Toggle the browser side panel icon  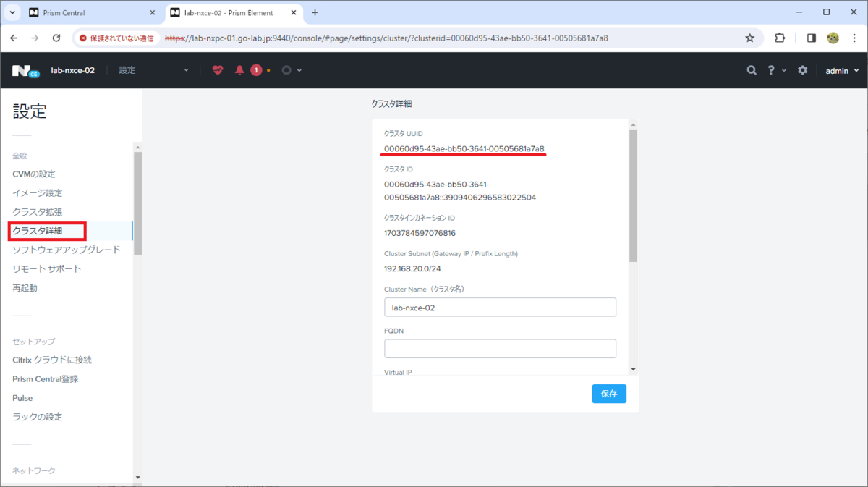(x=812, y=38)
